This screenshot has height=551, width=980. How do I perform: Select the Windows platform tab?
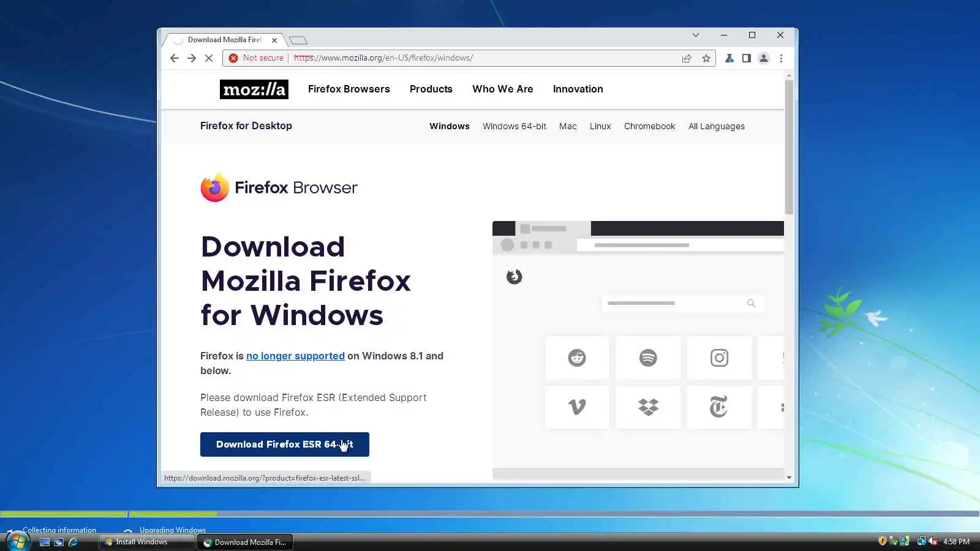click(450, 126)
